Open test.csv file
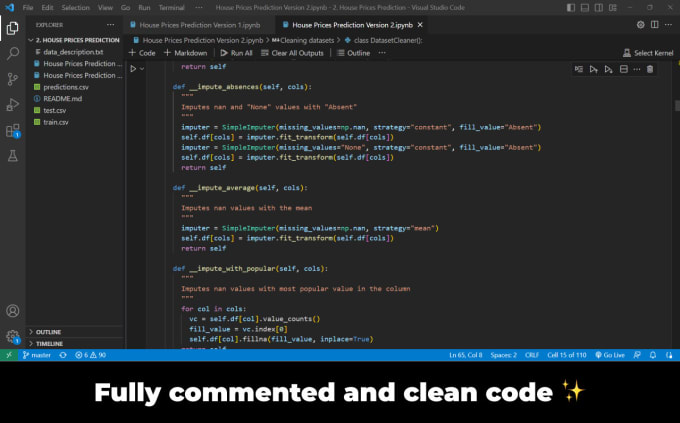Image resolution: width=680 pixels, height=423 pixels. click(75, 110)
